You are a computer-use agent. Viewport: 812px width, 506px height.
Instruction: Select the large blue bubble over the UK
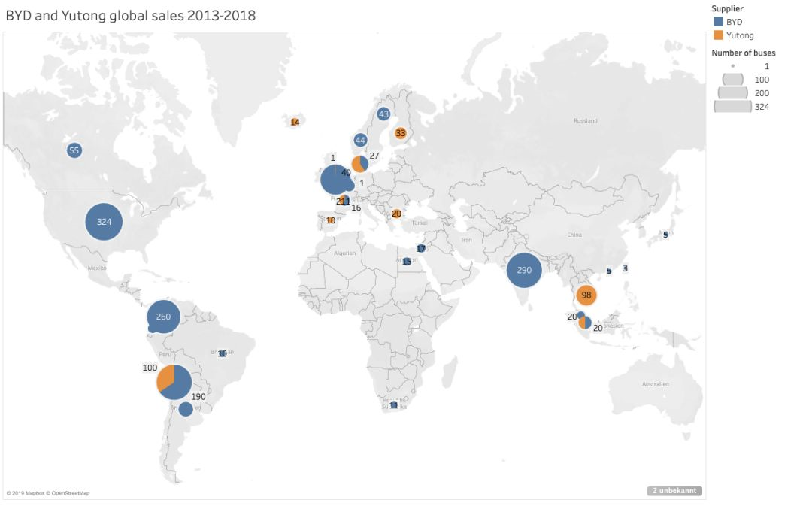[335, 180]
